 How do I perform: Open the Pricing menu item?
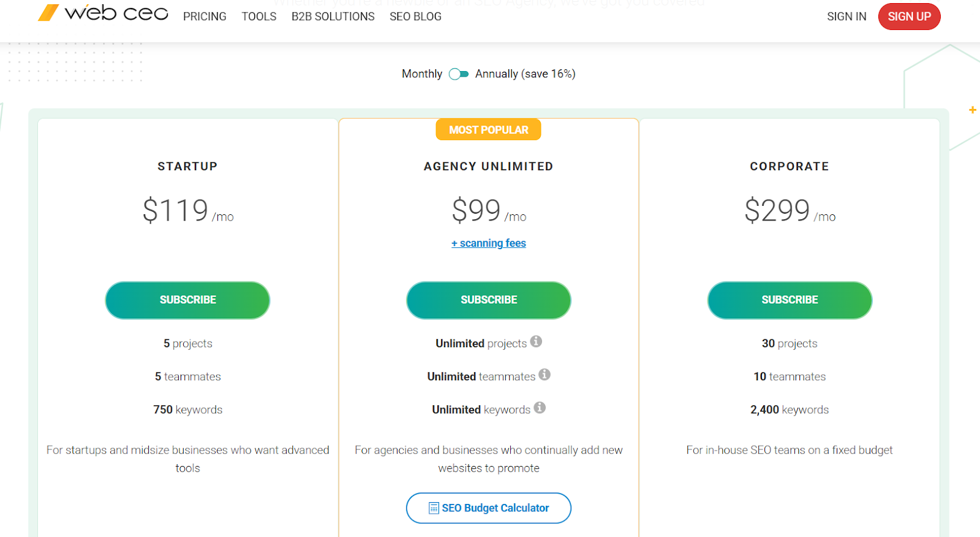[x=205, y=17]
